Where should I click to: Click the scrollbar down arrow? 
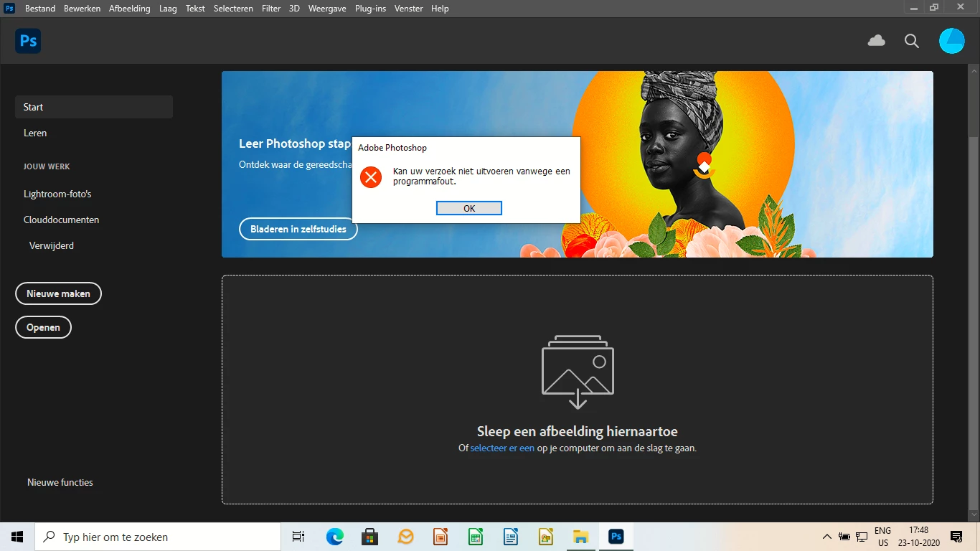(974, 515)
